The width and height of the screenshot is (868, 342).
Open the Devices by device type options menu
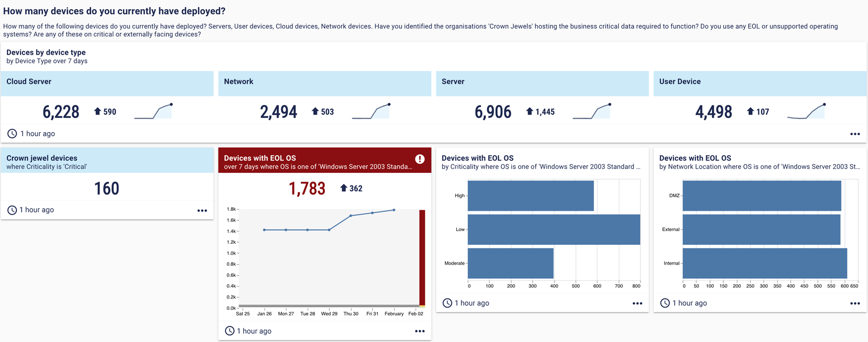pos(854,134)
